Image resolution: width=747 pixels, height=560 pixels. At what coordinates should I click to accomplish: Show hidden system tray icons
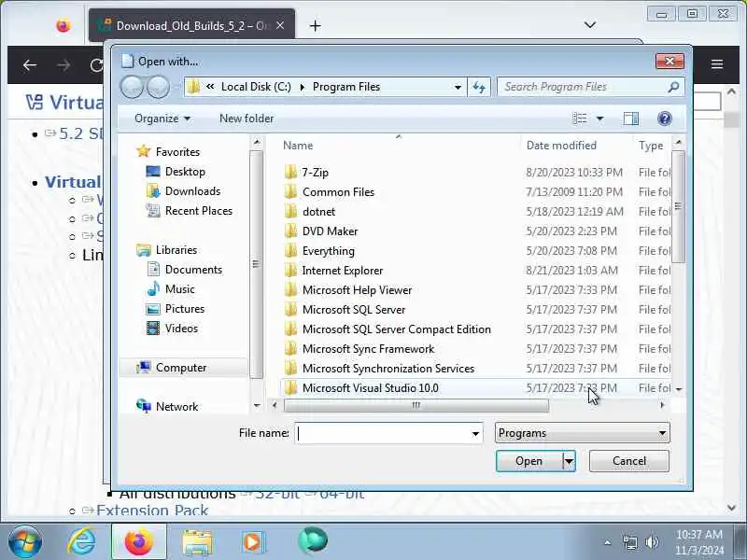607,542
